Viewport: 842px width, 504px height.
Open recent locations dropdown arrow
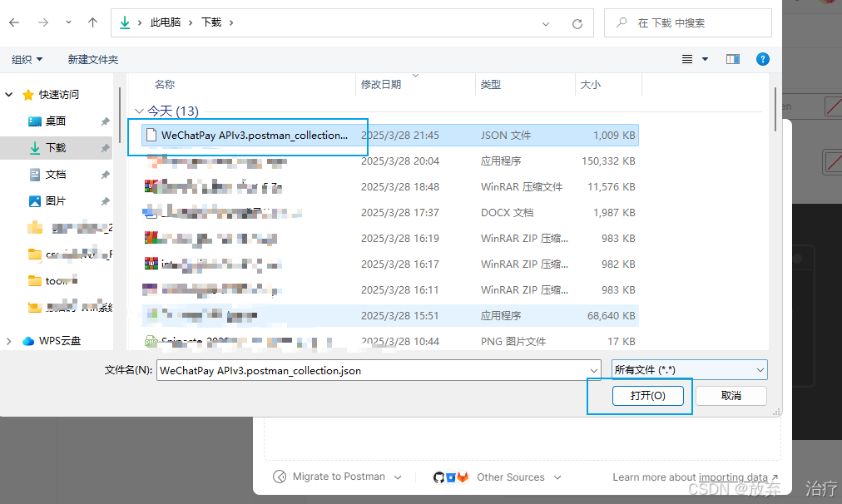[x=68, y=22]
